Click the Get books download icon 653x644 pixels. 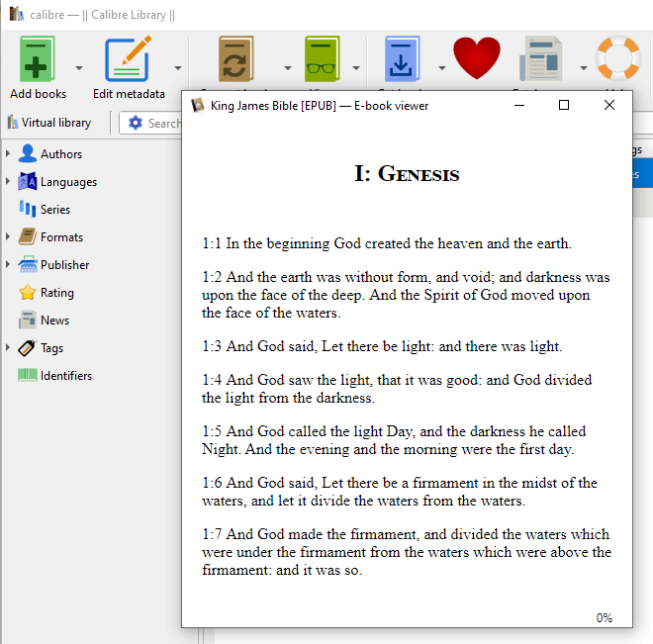coord(402,58)
